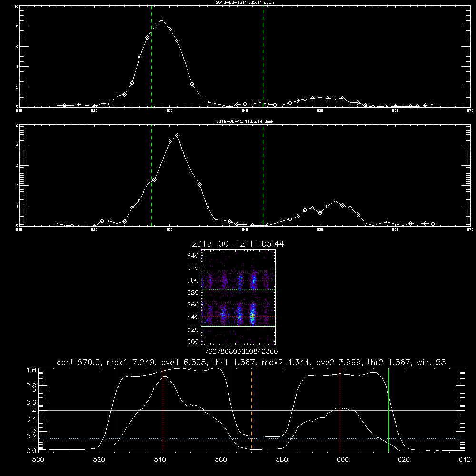Click the dawn plot title '2018-06-12T11:05:44 dawn'
The width and height of the screenshot is (476, 476).
(245, 2)
